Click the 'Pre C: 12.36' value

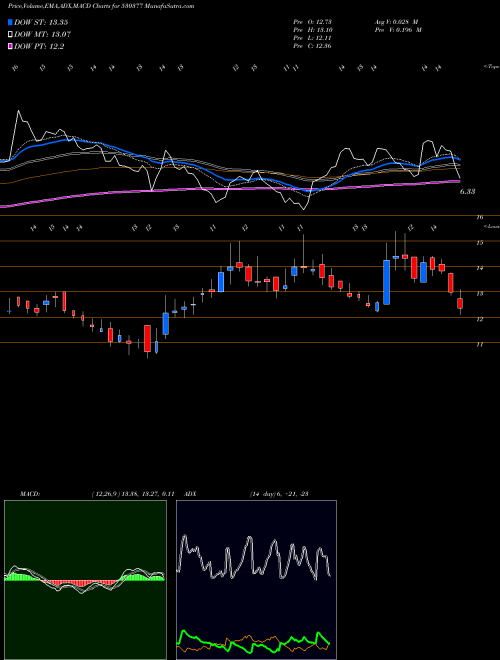pyautogui.click(x=312, y=46)
